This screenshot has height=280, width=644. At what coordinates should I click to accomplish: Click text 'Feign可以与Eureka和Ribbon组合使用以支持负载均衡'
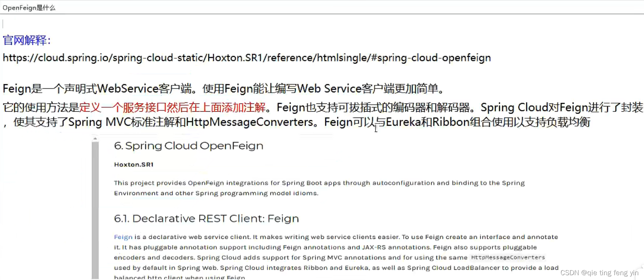pos(457,122)
